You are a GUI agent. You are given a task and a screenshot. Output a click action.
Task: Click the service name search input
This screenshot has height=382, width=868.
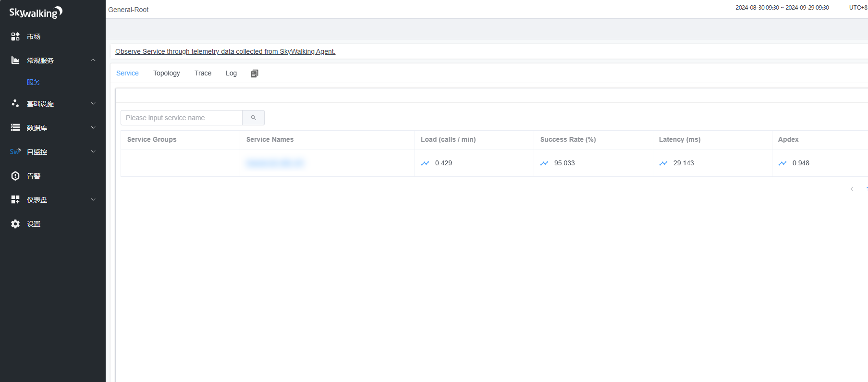coord(182,118)
